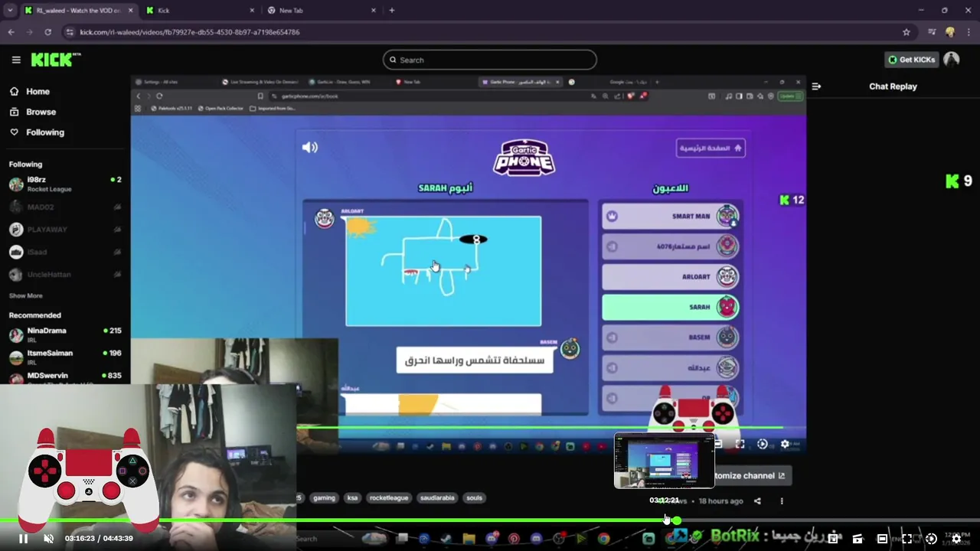Open the tab search dropdown arrow

[10, 10]
